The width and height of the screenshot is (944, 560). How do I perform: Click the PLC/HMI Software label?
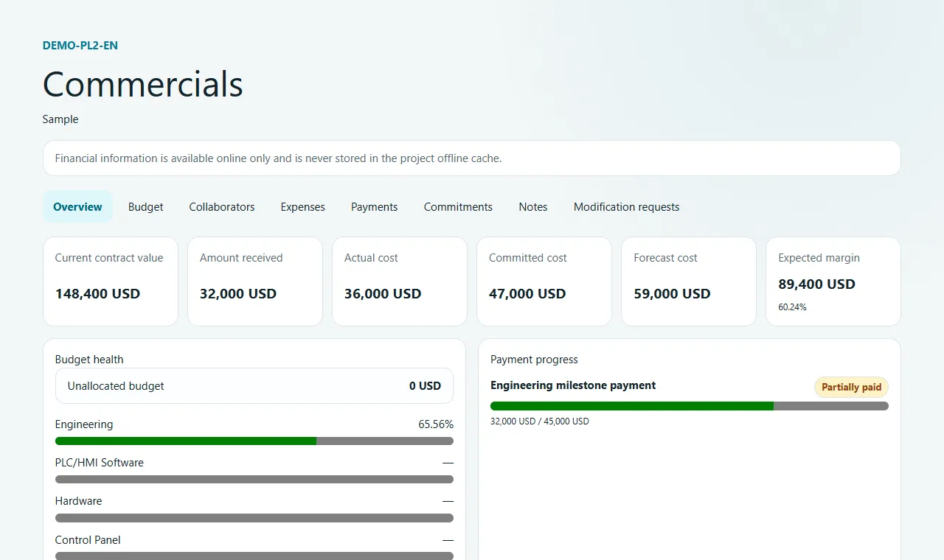coord(100,463)
